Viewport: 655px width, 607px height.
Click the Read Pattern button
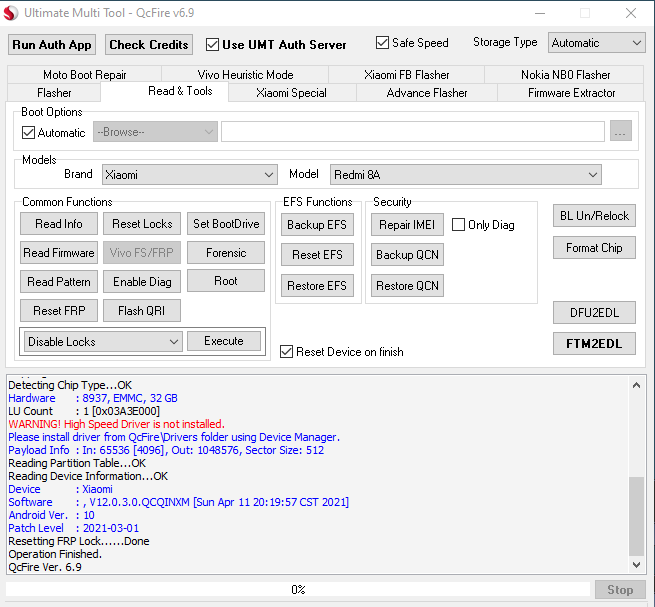(x=59, y=282)
